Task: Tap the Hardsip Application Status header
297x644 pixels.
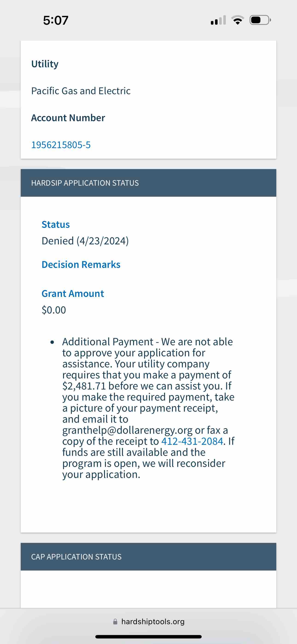Action: click(x=85, y=183)
